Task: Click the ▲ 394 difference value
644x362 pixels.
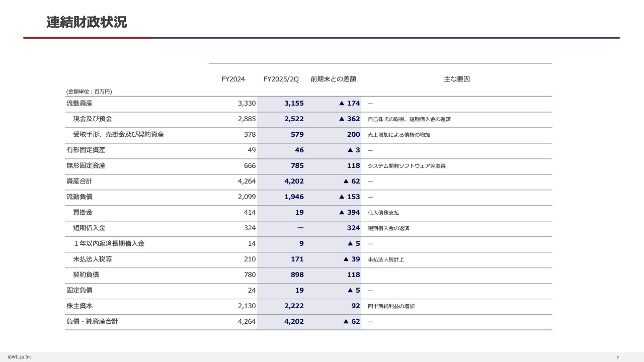Action: tap(350, 213)
